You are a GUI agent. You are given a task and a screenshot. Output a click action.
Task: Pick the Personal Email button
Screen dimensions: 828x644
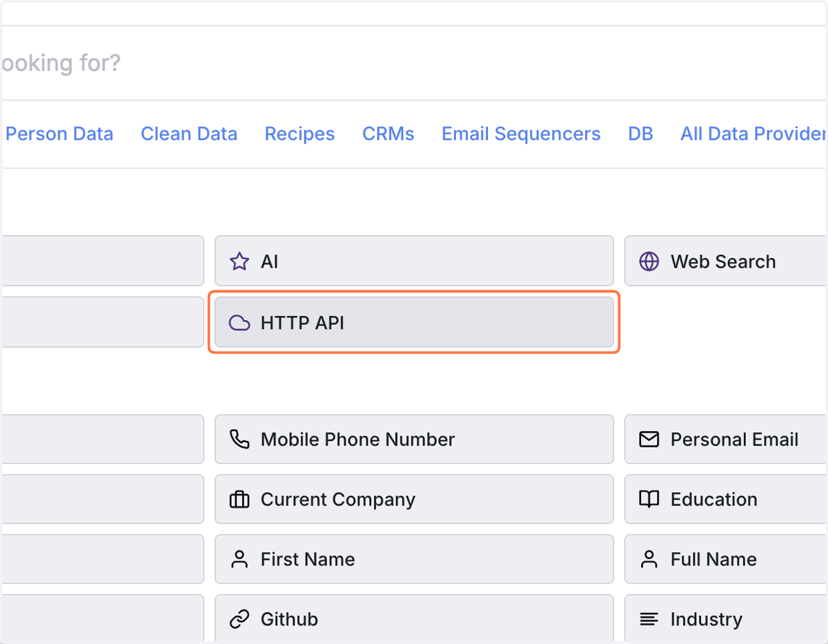tap(726, 439)
